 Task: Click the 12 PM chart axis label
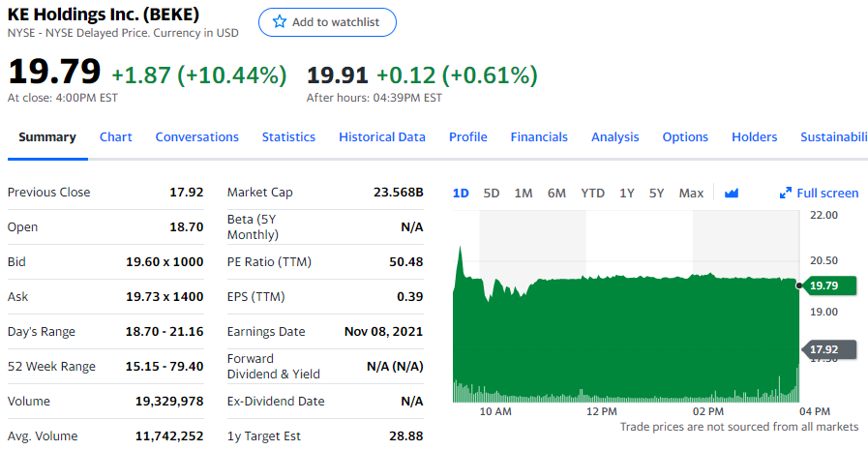coord(601,411)
